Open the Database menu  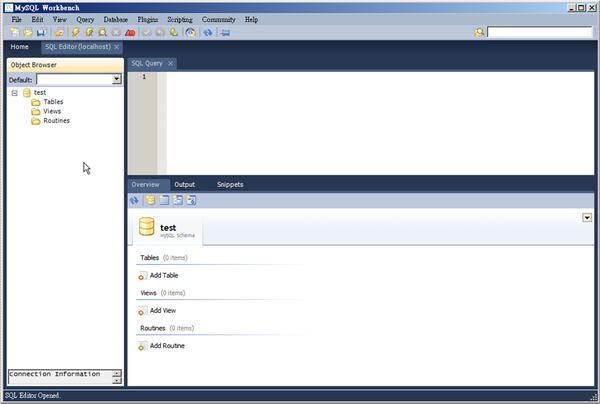[116, 20]
